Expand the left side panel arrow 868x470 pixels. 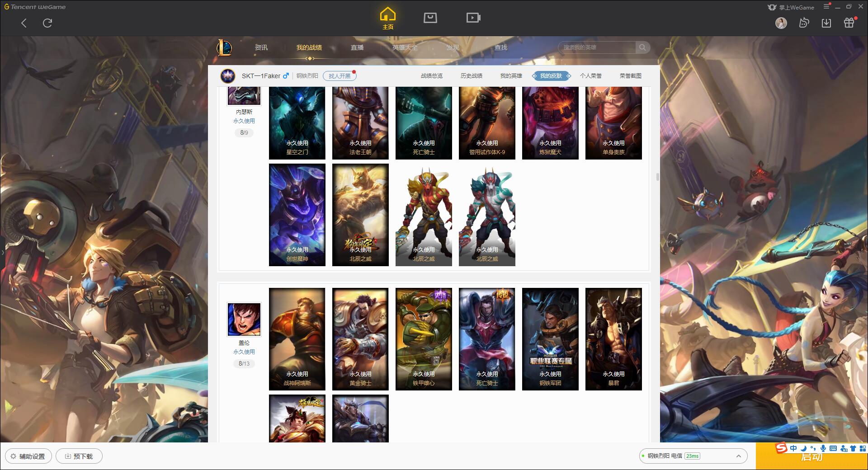2,252
